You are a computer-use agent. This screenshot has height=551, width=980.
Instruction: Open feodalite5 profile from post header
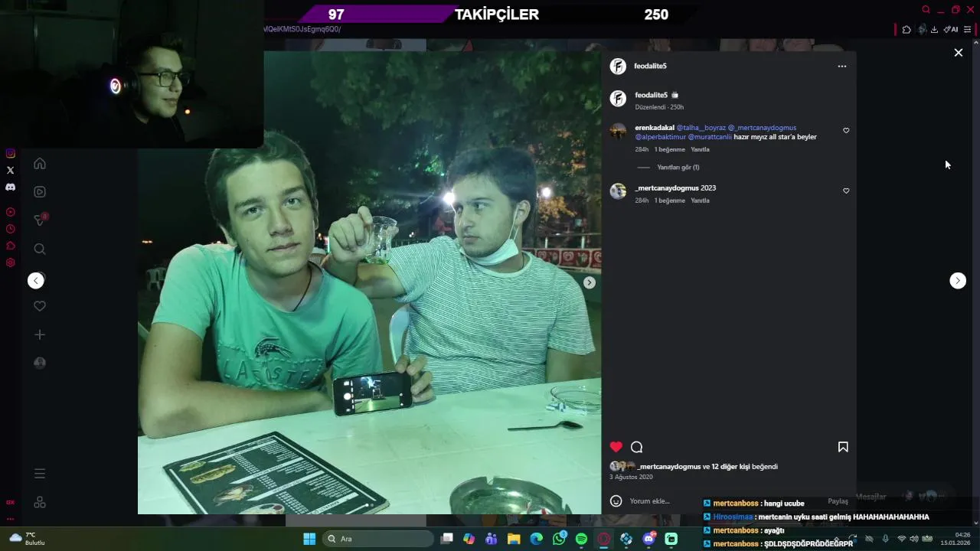click(x=650, y=66)
